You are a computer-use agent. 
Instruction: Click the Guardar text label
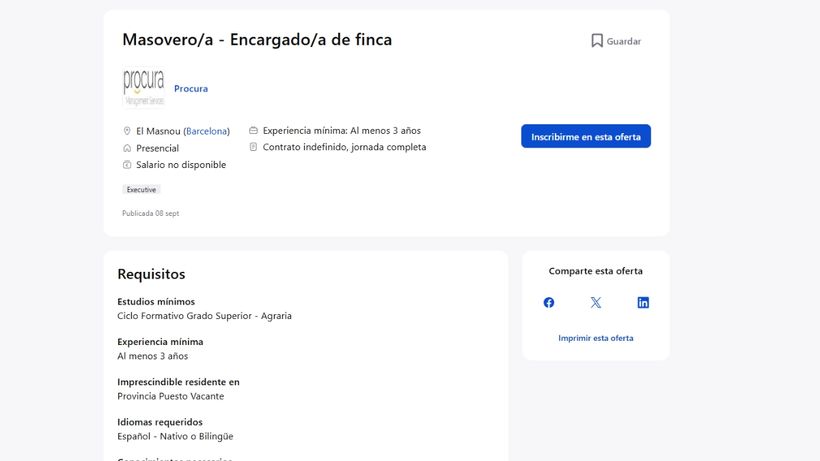(624, 42)
